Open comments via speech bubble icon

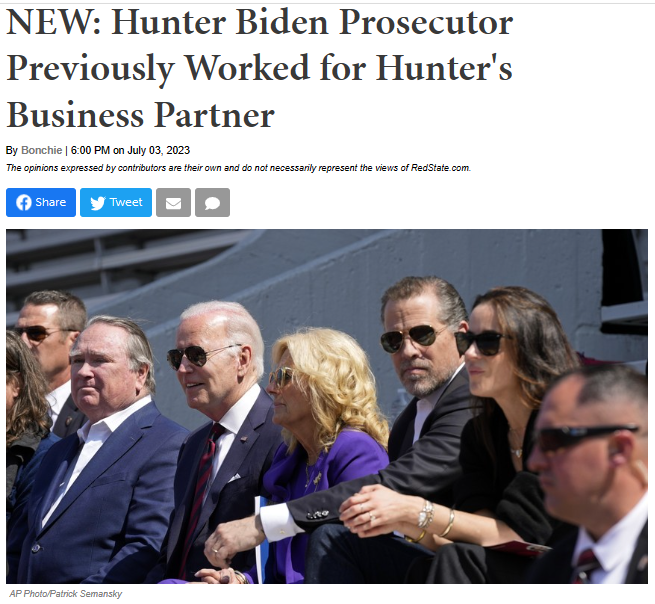pyautogui.click(x=213, y=203)
